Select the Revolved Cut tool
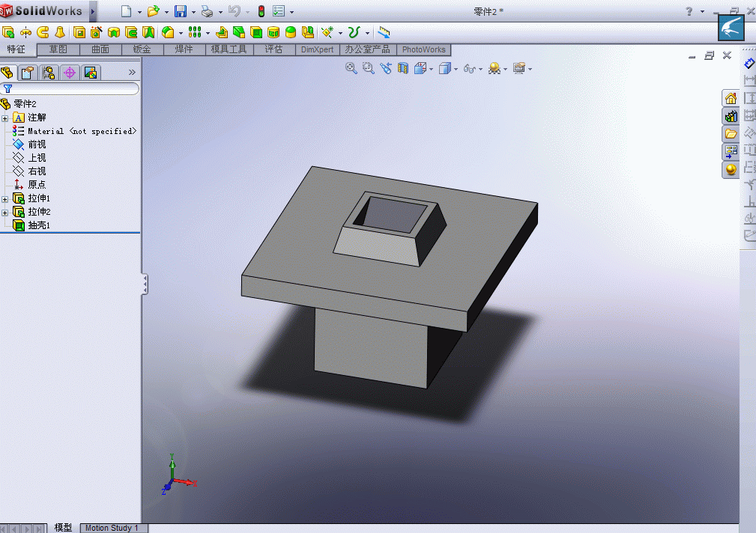The width and height of the screenshot is (756, 533). [114, 32]
